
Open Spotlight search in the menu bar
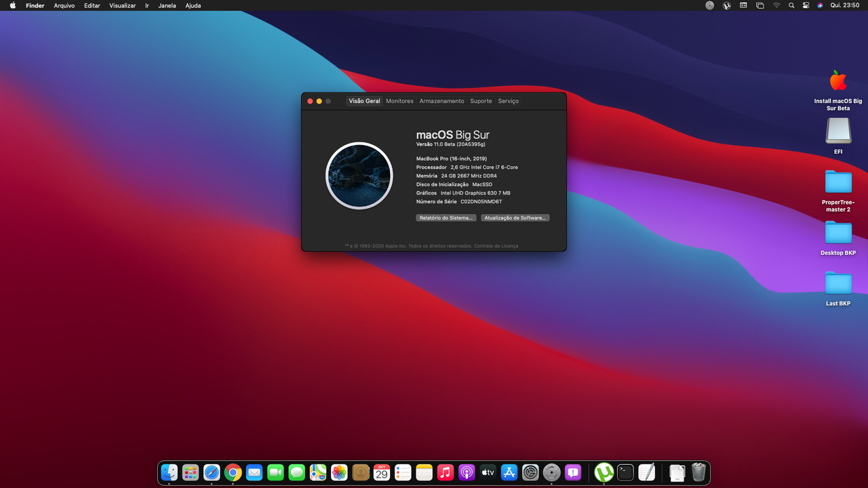[x=791, y=5]
